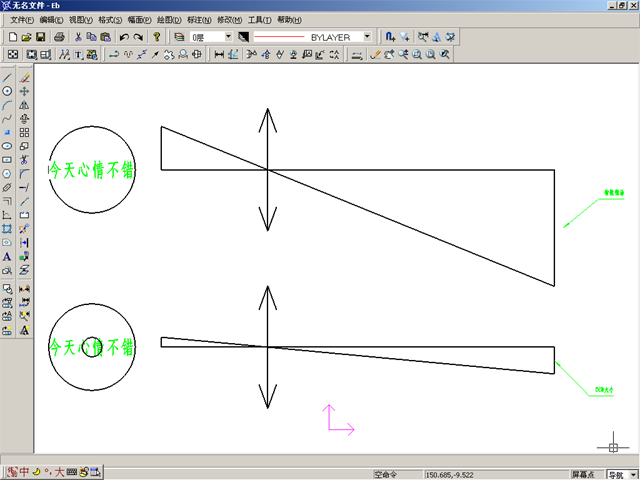Select the Array (four squares) tool

(24, 132)
